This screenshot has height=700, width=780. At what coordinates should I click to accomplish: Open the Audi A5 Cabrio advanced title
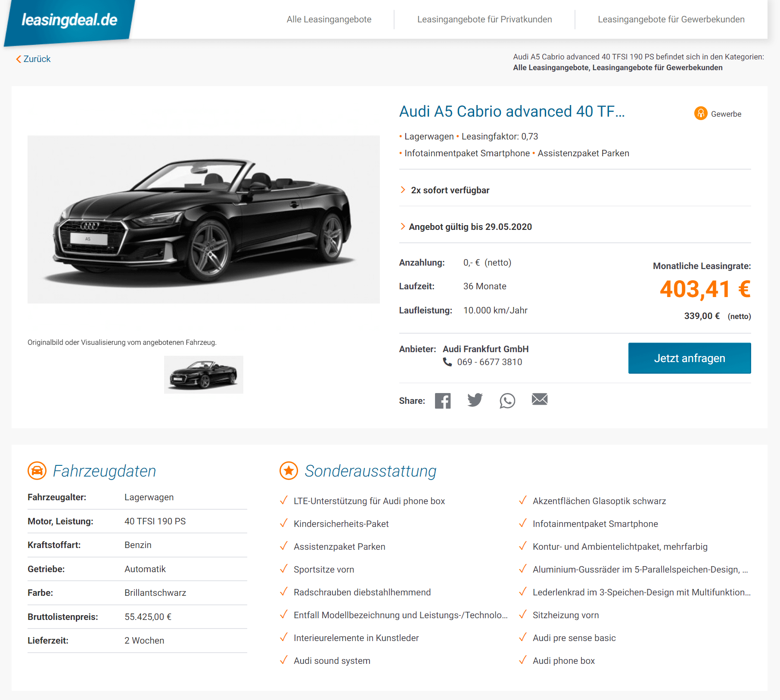(512, 111)
